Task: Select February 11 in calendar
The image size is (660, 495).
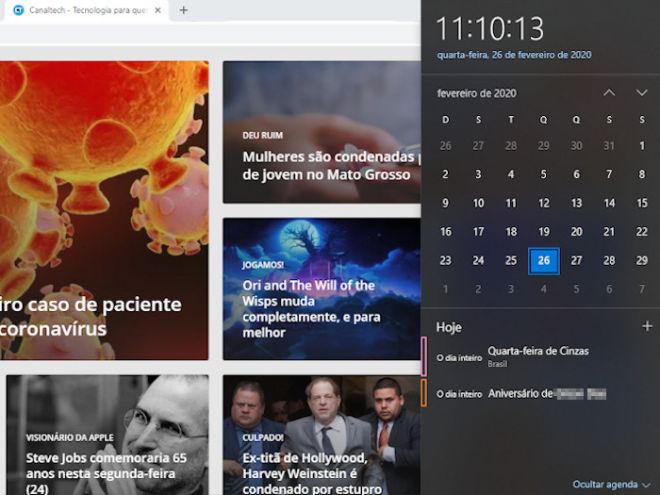Action: pyautogui.click(x=511, y=203)
